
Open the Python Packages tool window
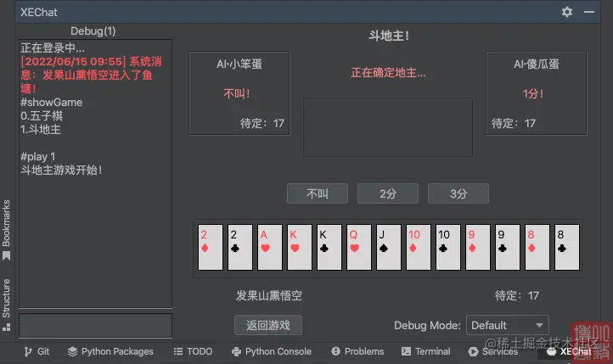(110, 351)
